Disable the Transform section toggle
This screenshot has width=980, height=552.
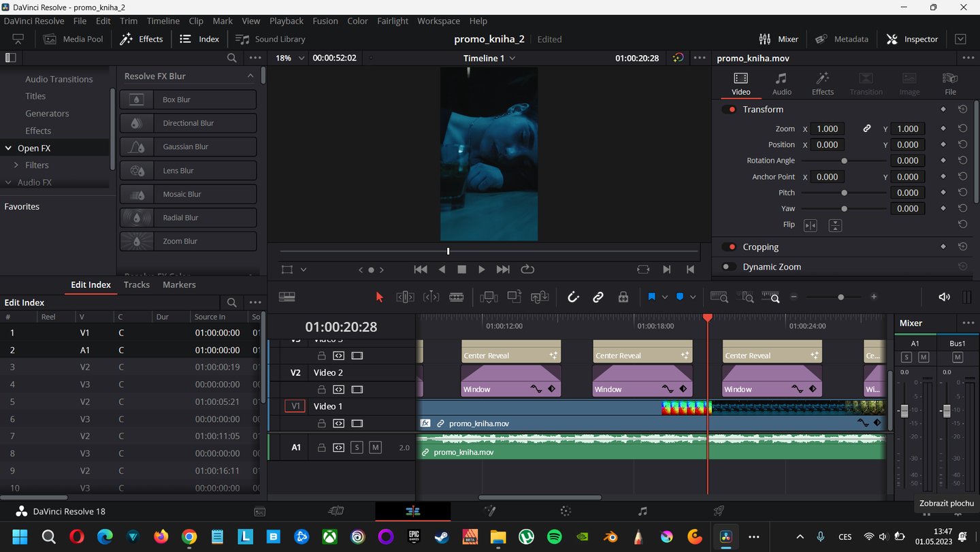pyautogui.click(x=730, y=110)
